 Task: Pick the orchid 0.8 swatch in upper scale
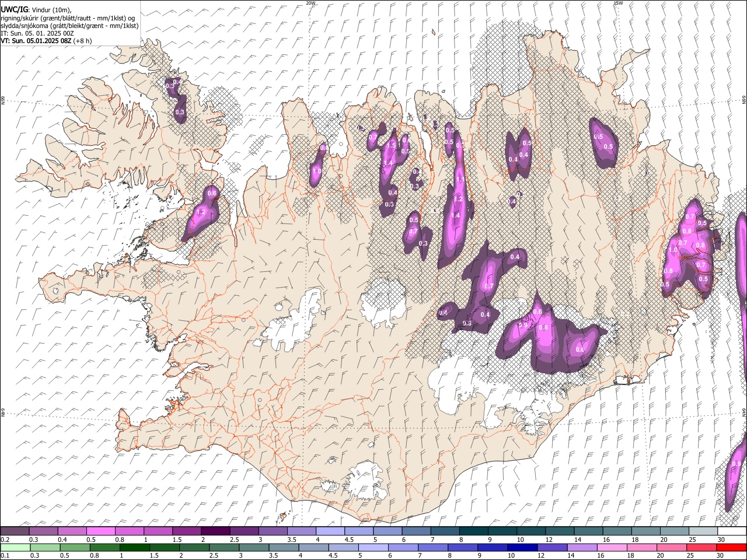click(x=129, y=531)
